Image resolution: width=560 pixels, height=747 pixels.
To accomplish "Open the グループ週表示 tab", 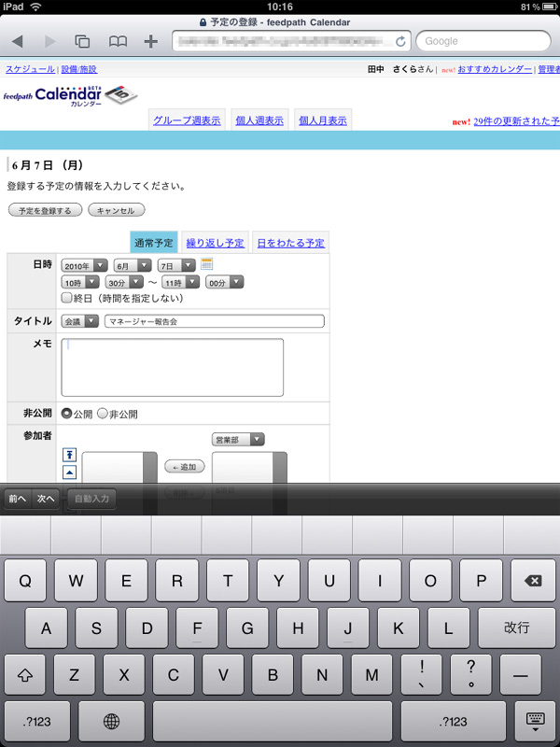I will tap(187, 120).
